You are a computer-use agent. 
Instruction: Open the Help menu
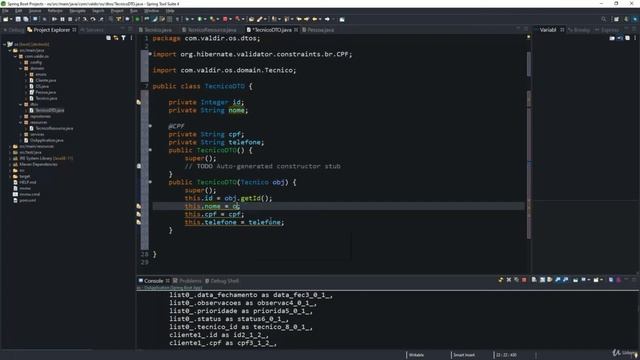coord(170,11)
